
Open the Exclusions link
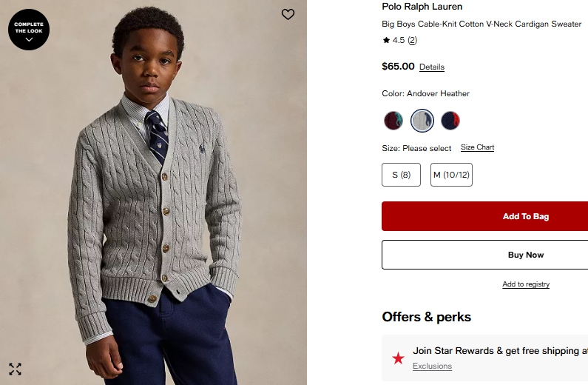(432, 366)
